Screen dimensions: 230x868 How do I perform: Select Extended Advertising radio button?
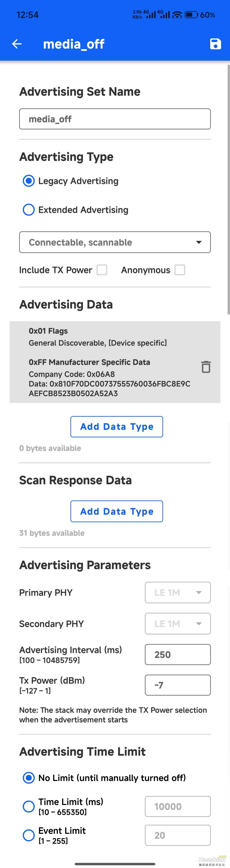point(29,210)
